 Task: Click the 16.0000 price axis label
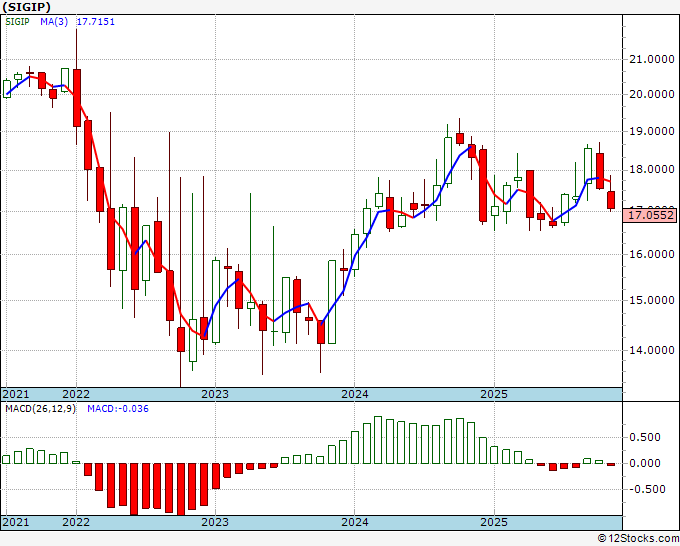click(x=651, y=254)
